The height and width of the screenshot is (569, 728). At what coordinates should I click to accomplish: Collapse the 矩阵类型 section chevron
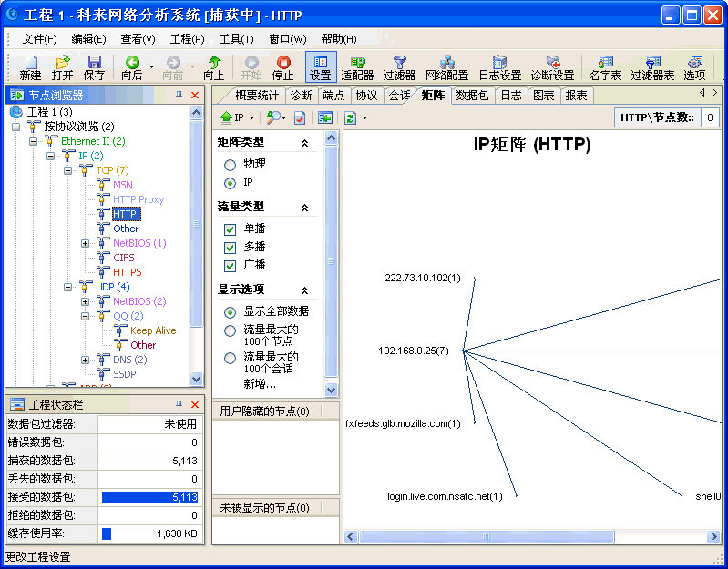point(304,144)
